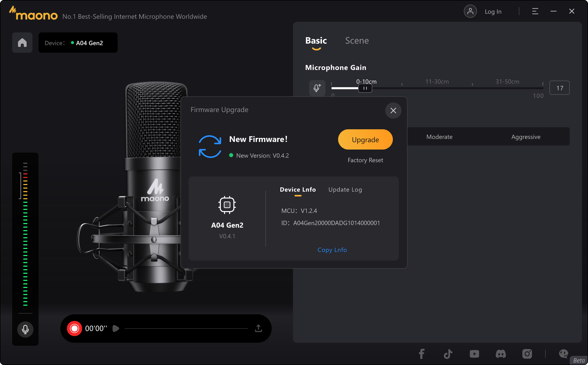Click the device ID text A04Gen20000DADG1014000001
This screenshot has height=365, width=588.
pos(337,223)
